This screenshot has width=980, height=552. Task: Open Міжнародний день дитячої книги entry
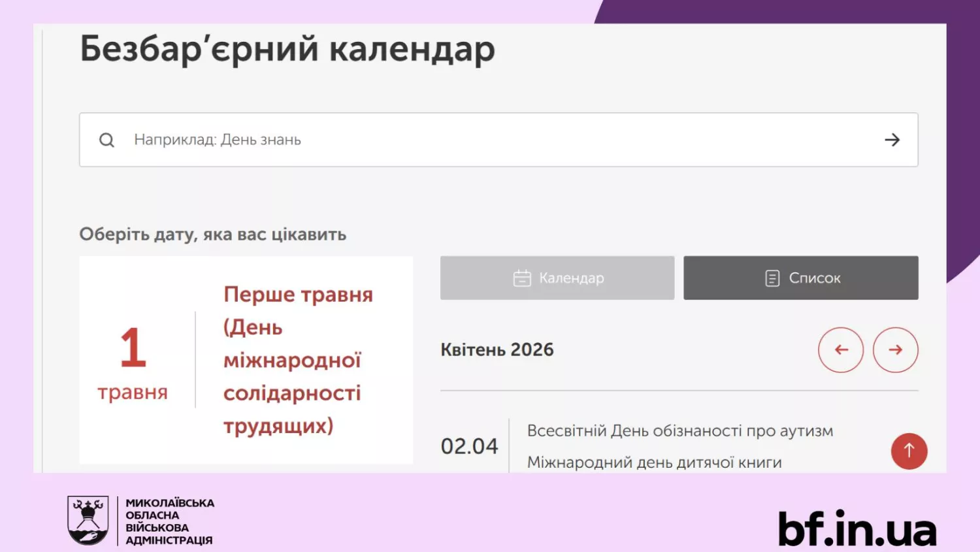(653, 462)
